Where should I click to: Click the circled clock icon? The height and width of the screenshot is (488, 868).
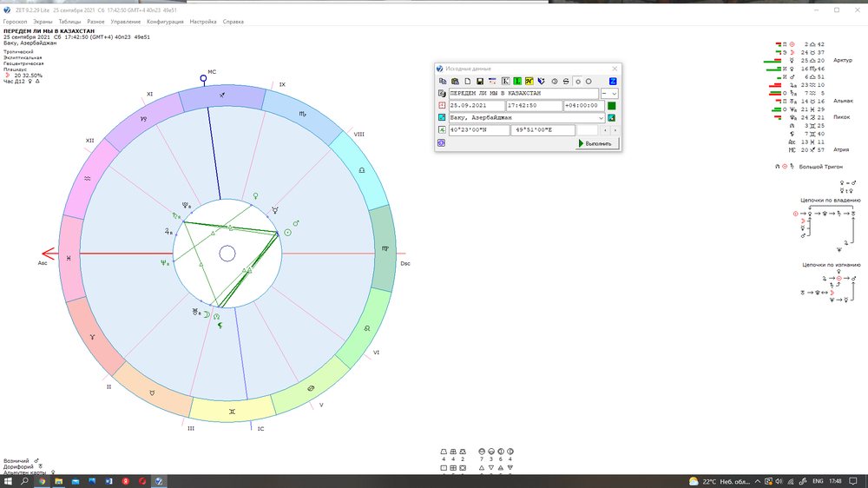(554, 82)
